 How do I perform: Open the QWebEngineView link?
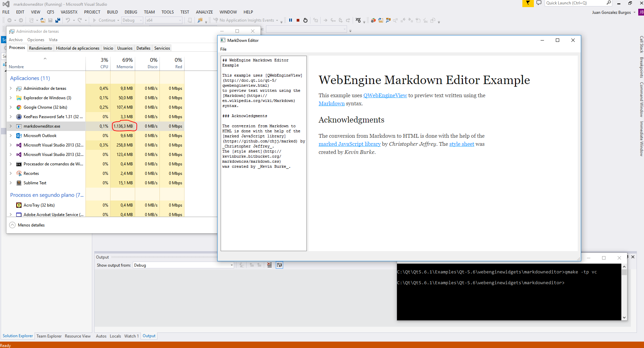tap(385, 96)
